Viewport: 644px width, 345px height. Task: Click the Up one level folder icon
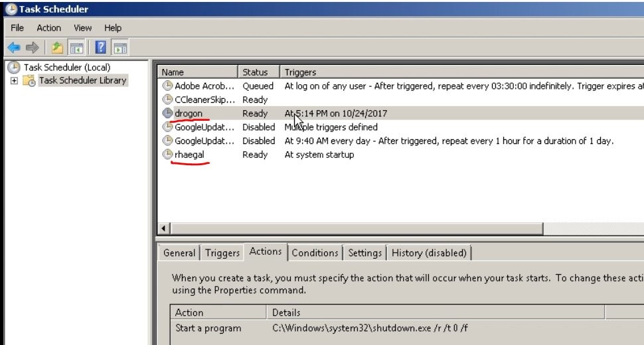57,48
